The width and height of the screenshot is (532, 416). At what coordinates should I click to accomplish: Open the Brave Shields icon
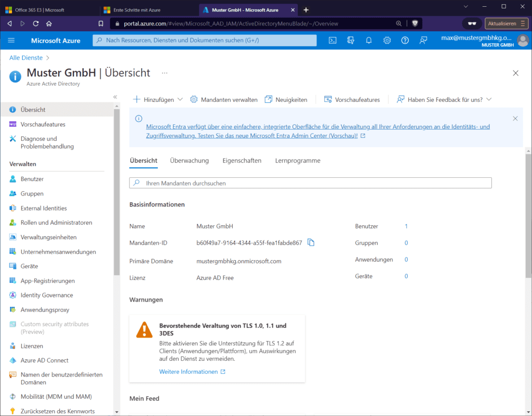tap(415, 23)
